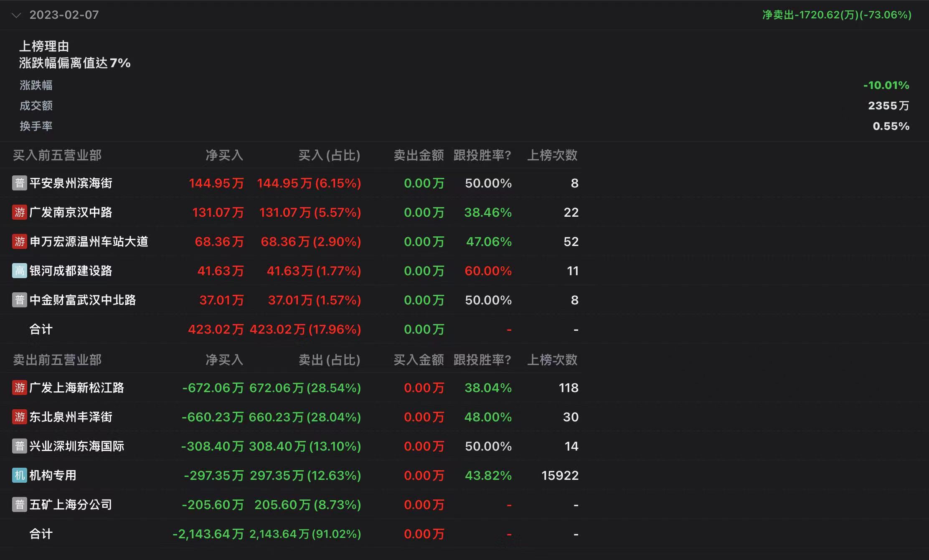The image size is (929, 560).
Task: Click the 买入前五营业部 section header
Action: click(x=57, y=155)
